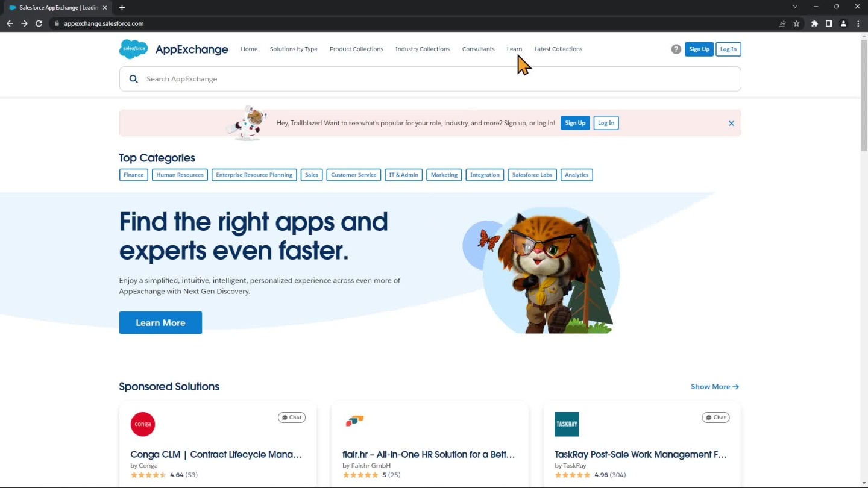Screen dimensions: 868x488
Task: Open the browser extensions puzzle icon
Action: (814, 23)
